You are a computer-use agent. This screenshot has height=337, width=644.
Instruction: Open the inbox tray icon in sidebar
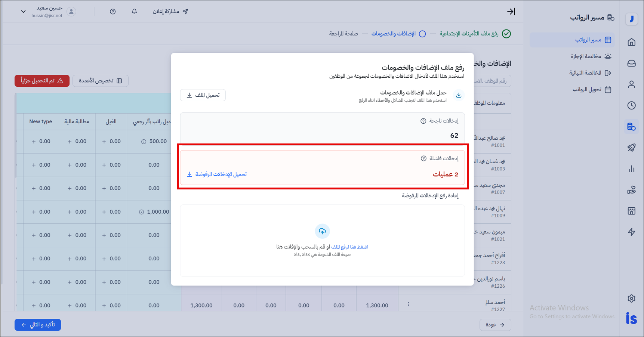point(631,63)
